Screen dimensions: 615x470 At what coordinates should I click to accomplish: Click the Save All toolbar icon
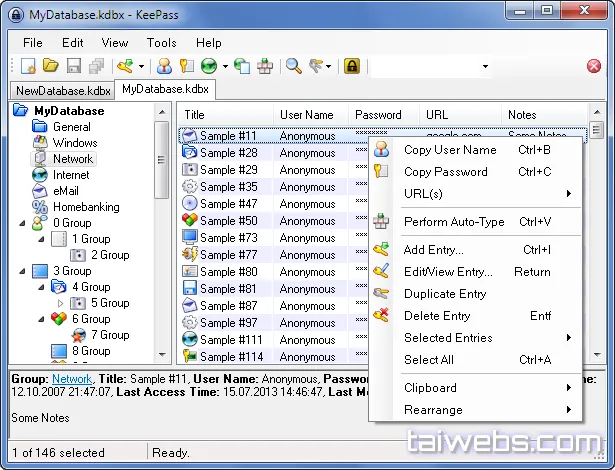[x=96, y=66]
